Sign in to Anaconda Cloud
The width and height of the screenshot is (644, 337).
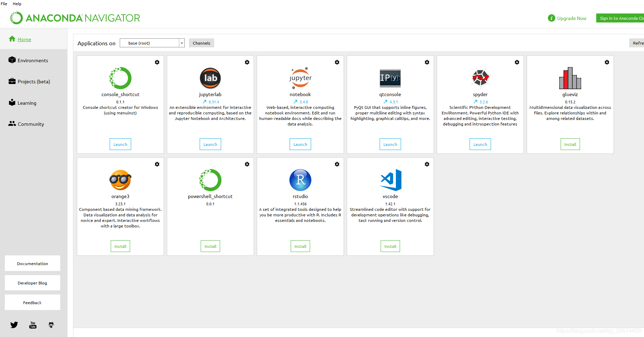[x=620, y=18]
